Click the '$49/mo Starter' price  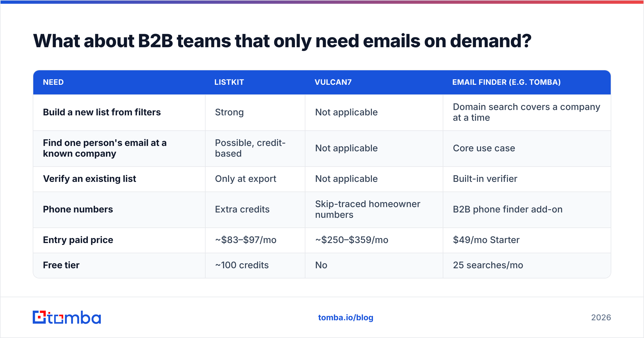point(486,240)
